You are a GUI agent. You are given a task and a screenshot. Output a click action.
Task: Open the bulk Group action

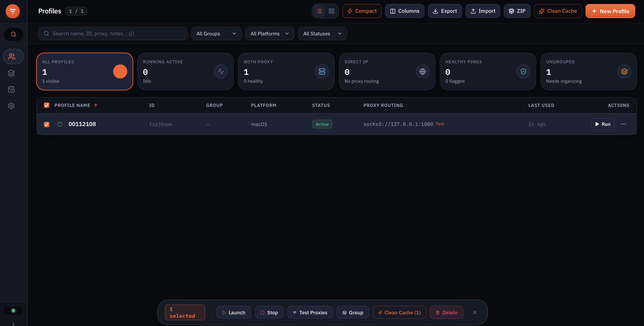pos(353,313)
